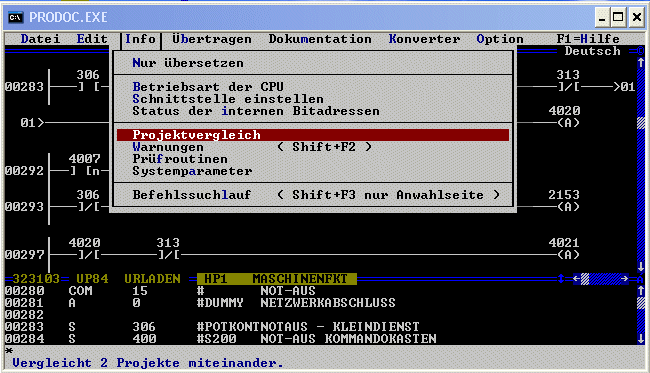Open the Option menu

tap(500, 39)
